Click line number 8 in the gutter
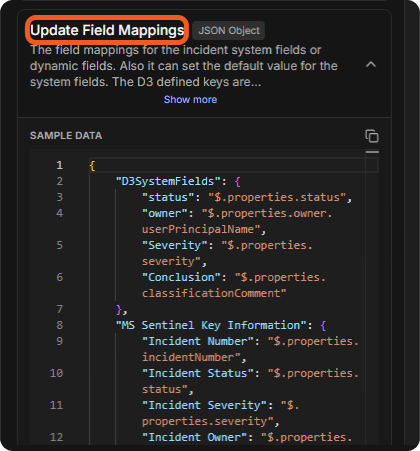This screenshot has height=451, width=420. (x=59, y=325)
